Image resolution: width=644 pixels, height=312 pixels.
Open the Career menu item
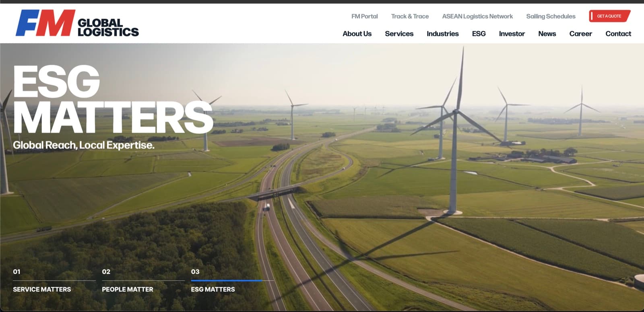pyautogui.click(x=580, y=34)
